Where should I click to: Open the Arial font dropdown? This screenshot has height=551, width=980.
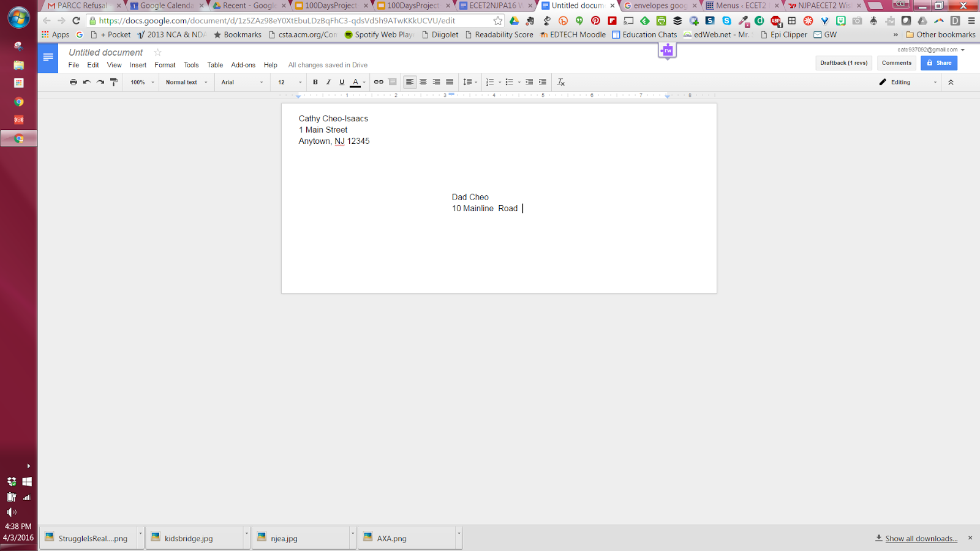coord(243,82)
